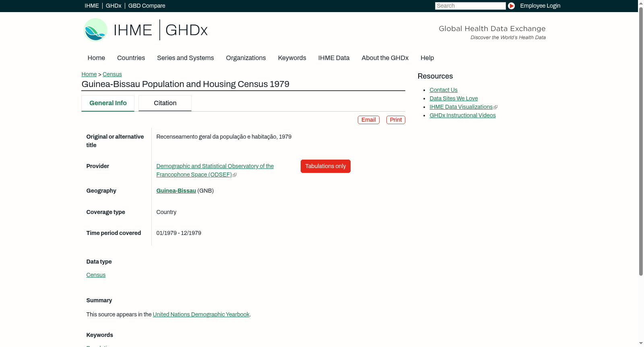Open About the GHDx menu item
The height and width of the screenshot is (347, 644).
(385, 58)
